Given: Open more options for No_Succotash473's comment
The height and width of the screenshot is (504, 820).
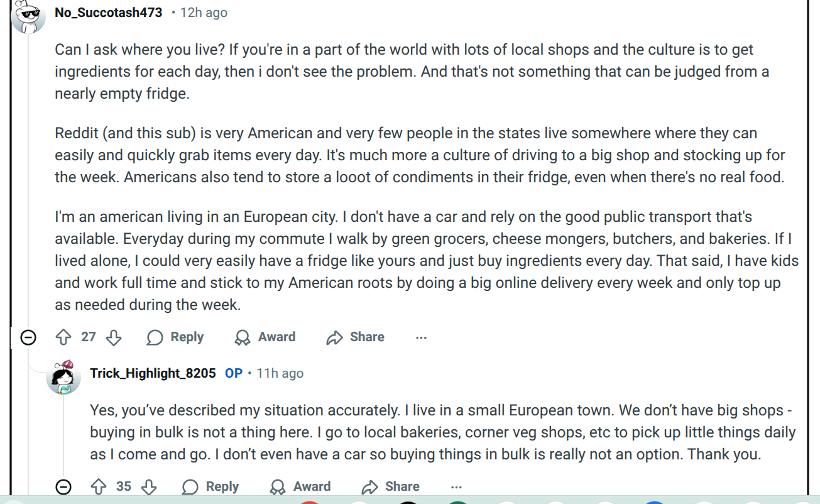Looking at the screenshot, I should click(421, 337).
